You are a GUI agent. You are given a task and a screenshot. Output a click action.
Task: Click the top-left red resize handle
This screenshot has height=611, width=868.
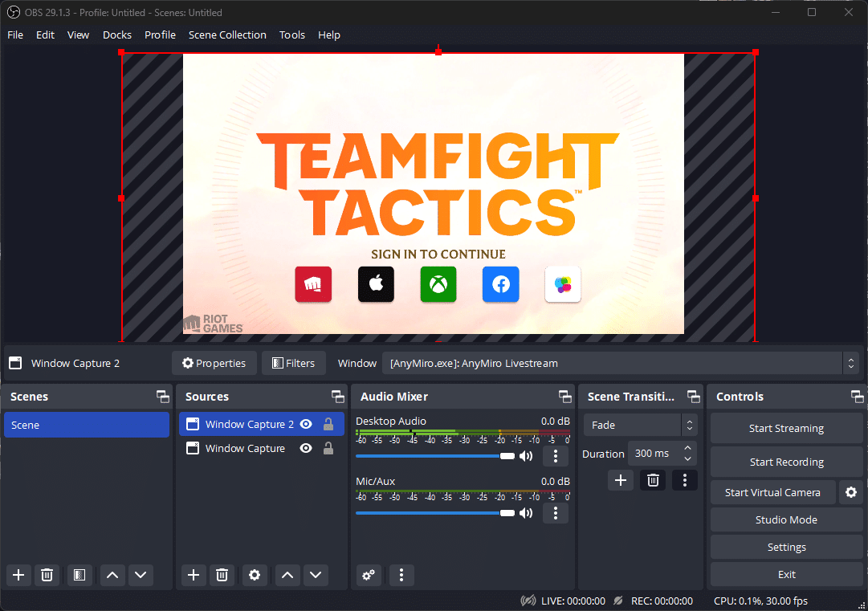121,52
